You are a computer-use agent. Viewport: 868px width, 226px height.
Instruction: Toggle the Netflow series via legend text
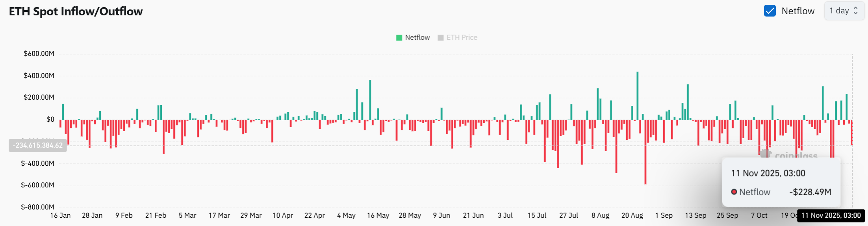click(417, 38)
